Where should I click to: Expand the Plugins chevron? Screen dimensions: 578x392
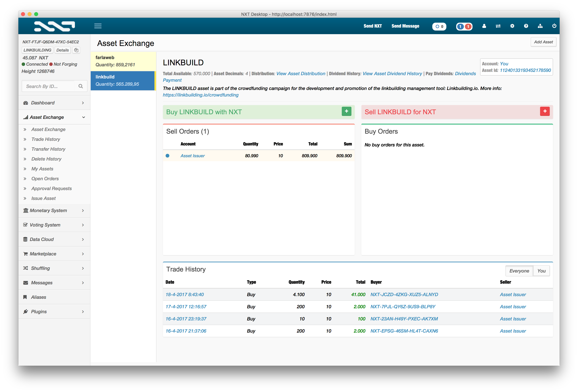(x=83, y=312)
